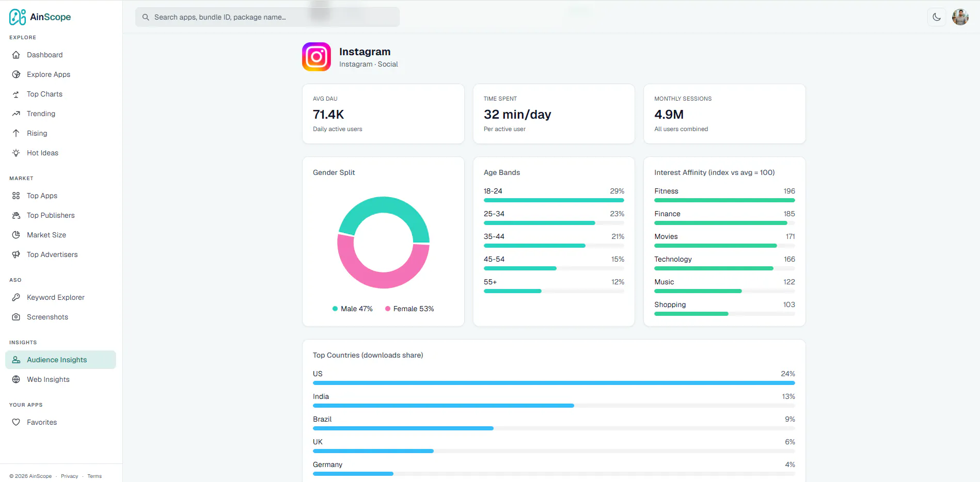Image resolution: width=980 pixels, height=482 pixels.
Task: Open Keyword Explorer tool
Action: point(61,297)
